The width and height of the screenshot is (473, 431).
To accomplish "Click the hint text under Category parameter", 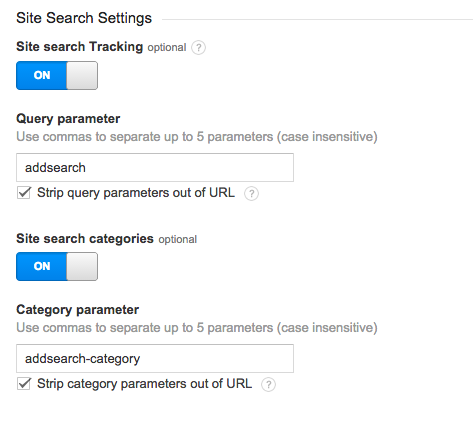I will pyautogui.click(x=197, y=328).
